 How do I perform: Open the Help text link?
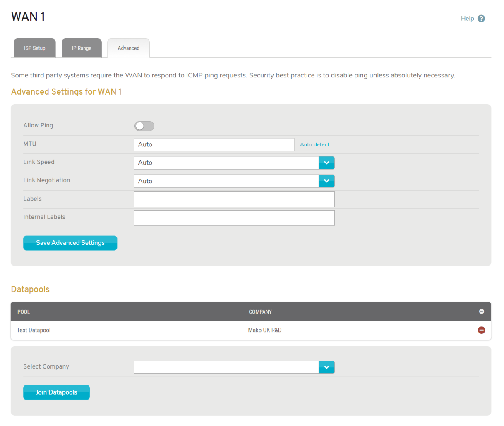pos(467,19)
